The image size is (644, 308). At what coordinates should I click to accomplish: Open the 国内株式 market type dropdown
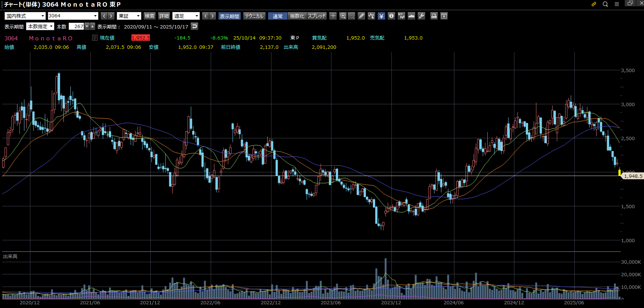[25, 16]
